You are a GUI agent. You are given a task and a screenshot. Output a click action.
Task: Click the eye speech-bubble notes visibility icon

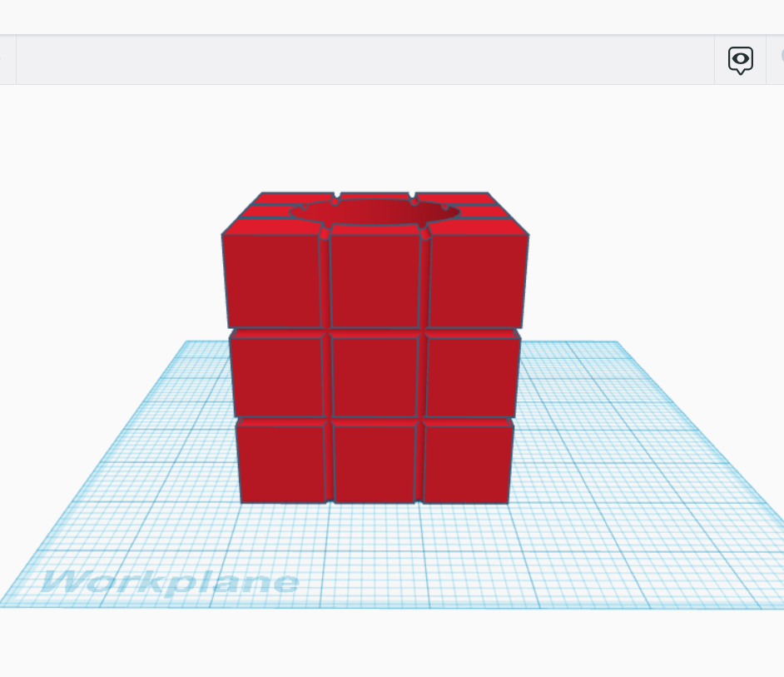(x=740, y=60)
